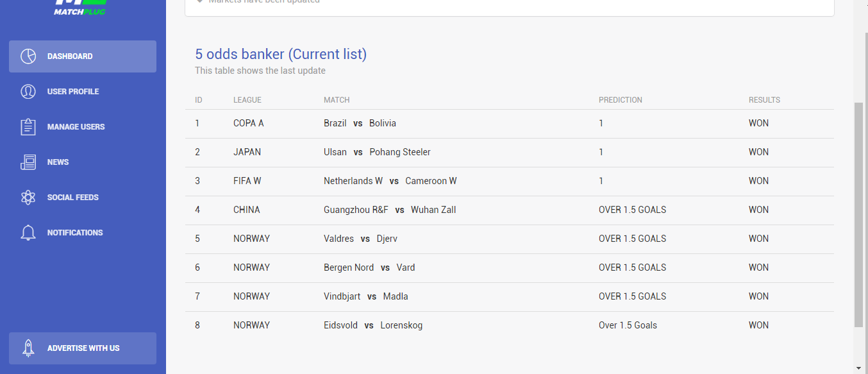Click the Guangzhou R&F vs Wuhan Zall row
The width and height of the screenshot is (868, 374).
point(510,210)
